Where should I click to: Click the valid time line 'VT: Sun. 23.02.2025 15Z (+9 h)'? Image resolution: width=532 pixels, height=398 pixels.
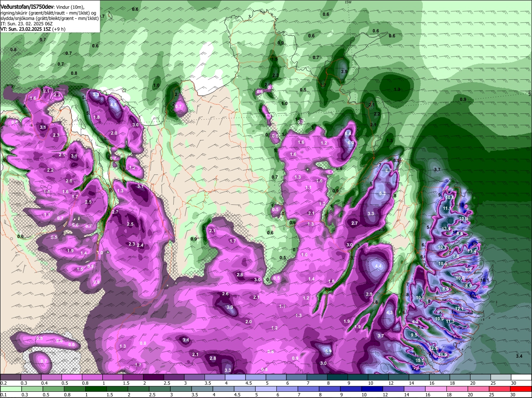(x=32, y=29)
